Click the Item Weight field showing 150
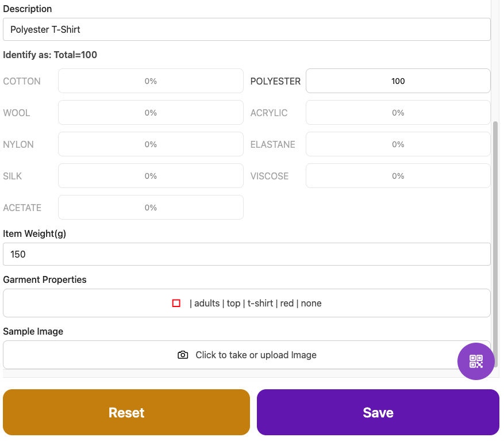This screenshot has width=504, height=441. pyautogui.click(x=247, y=254)
